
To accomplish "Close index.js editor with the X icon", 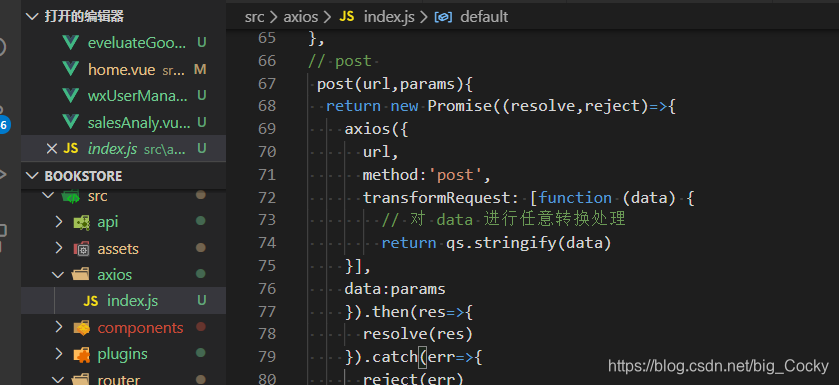I will [x=51, y=149].
